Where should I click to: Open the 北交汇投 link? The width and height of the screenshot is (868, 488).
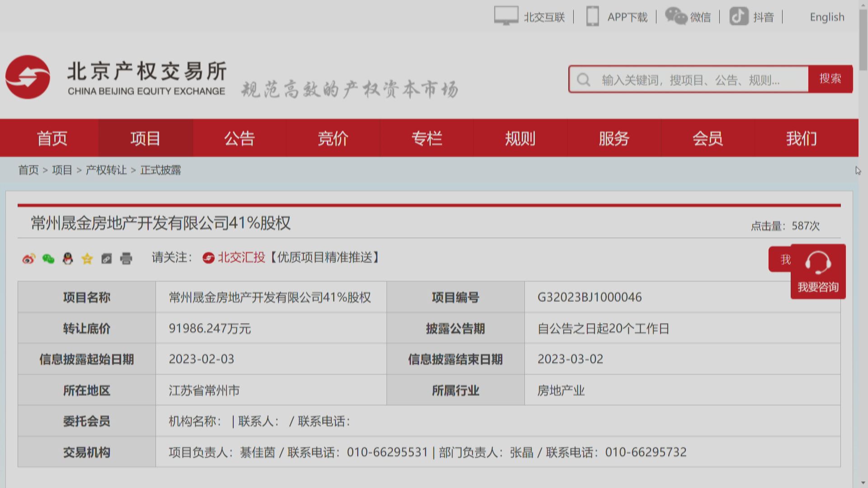[241, 258]
